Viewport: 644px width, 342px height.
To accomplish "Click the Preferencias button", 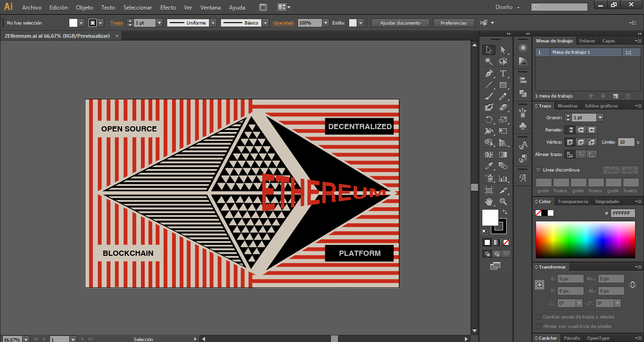I will point(454,23).
